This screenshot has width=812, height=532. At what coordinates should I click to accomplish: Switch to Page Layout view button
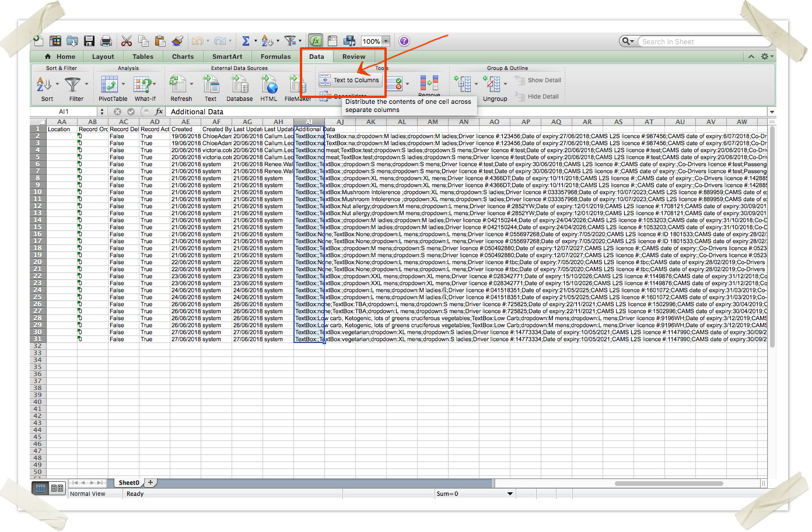[x=57, y=488]
